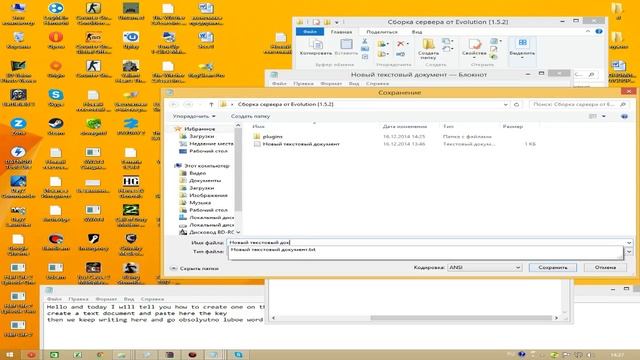Click the Skype icon on the taskbar

(x=238, y=355)
